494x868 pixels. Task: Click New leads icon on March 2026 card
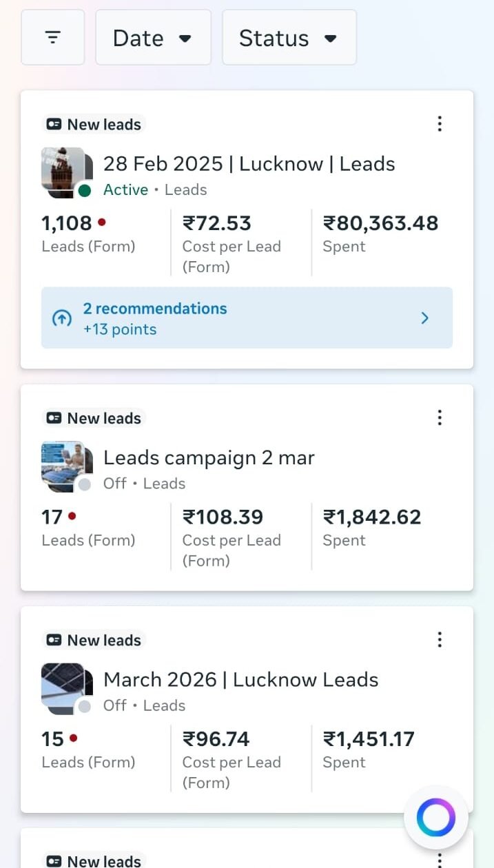[54, 641]
